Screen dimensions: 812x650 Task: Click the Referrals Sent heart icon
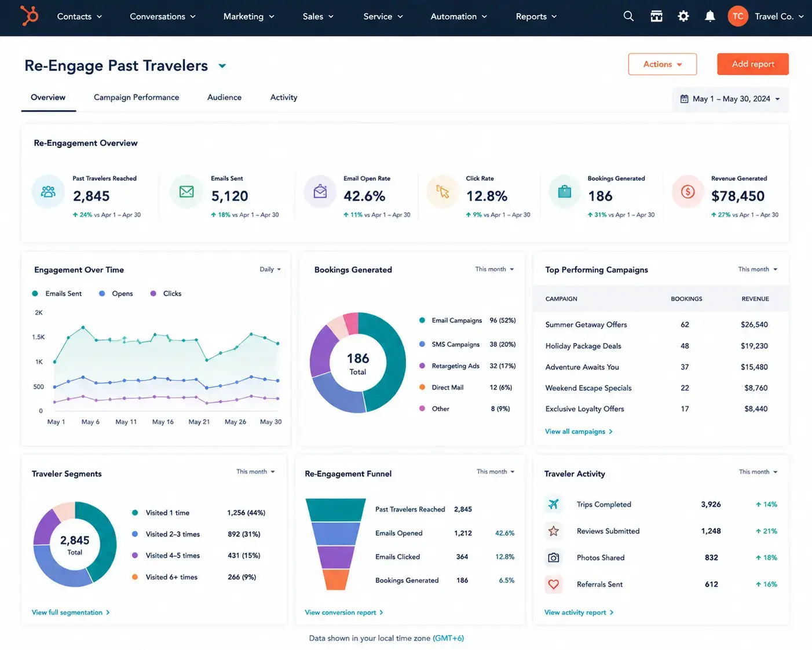pos(554,584)
